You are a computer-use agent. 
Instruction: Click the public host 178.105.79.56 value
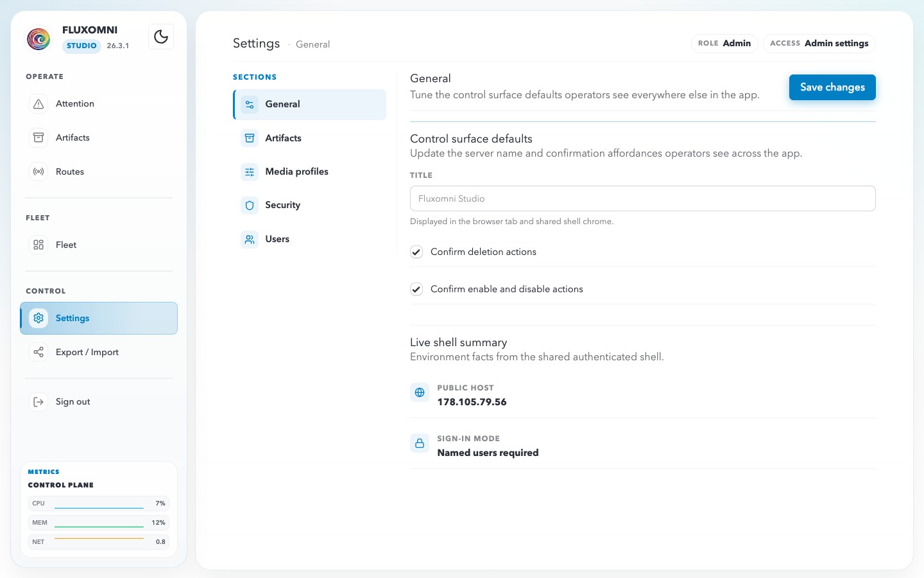[x=472, y=402]
